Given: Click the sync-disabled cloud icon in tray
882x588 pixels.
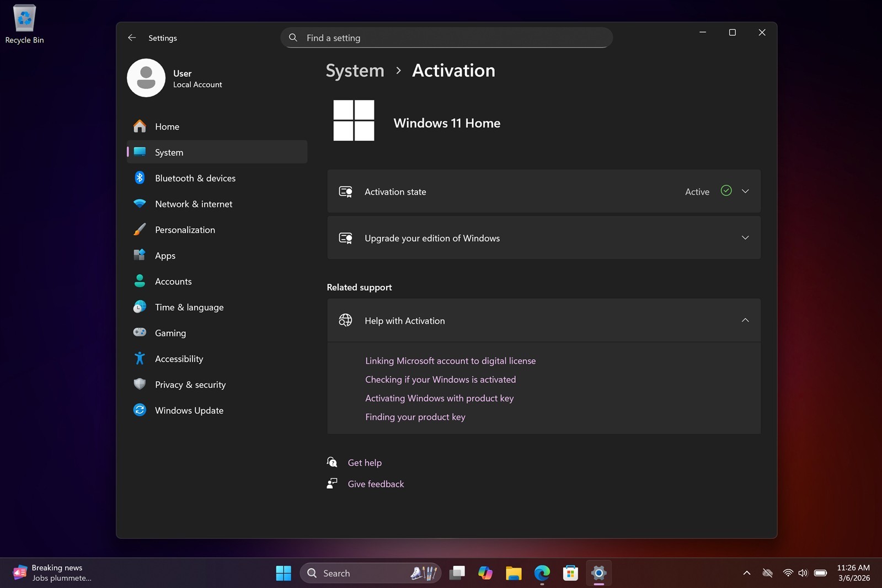Looking at the screenshot, I should 767,573.
